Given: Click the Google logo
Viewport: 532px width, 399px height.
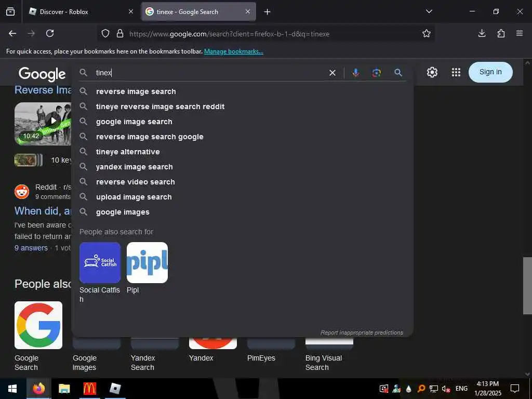Looking at the screenshot, I should point(42,74).
